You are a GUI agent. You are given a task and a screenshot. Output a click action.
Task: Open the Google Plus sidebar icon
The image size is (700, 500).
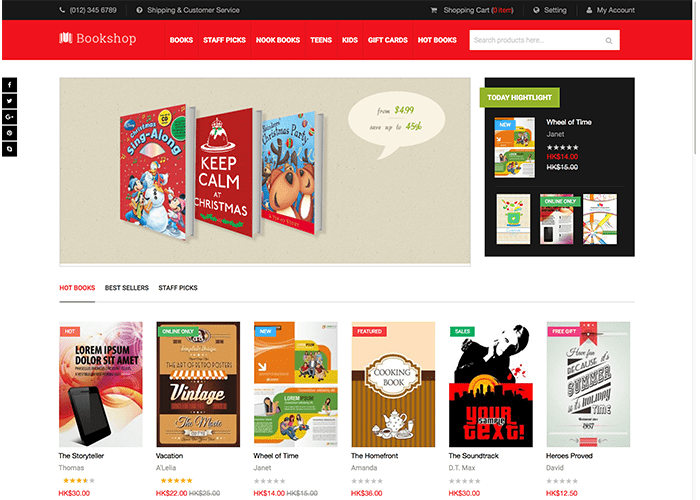click(9, 117)
